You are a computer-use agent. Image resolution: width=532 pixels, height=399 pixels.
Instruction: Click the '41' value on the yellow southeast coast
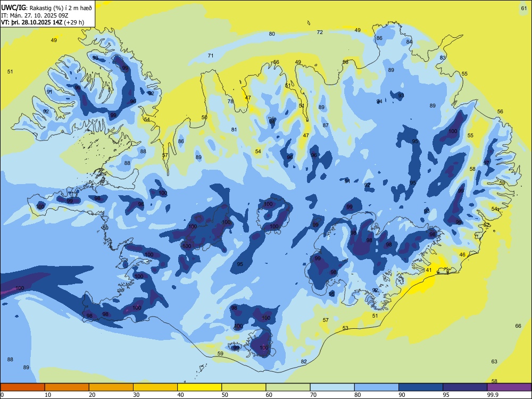click(429, 270)
